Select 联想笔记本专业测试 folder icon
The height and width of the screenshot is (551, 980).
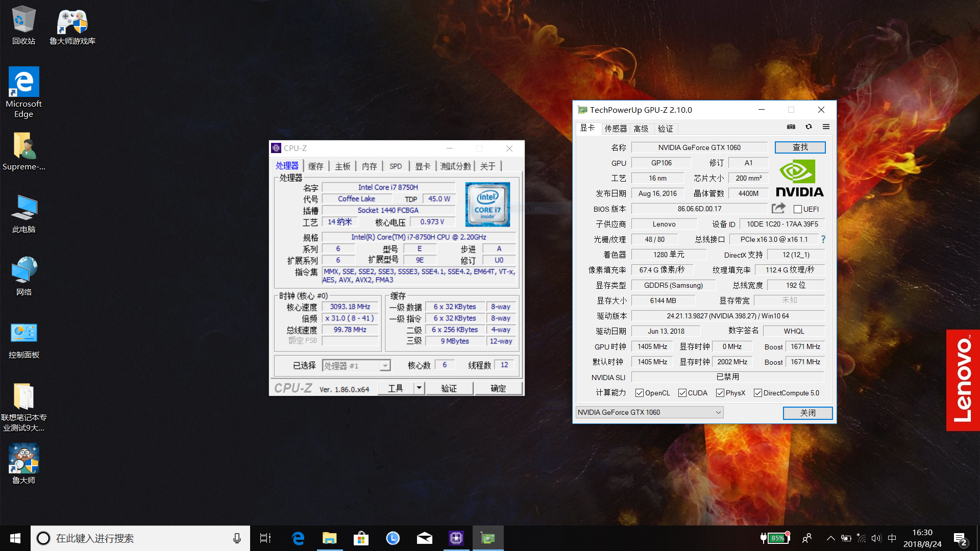23,407
